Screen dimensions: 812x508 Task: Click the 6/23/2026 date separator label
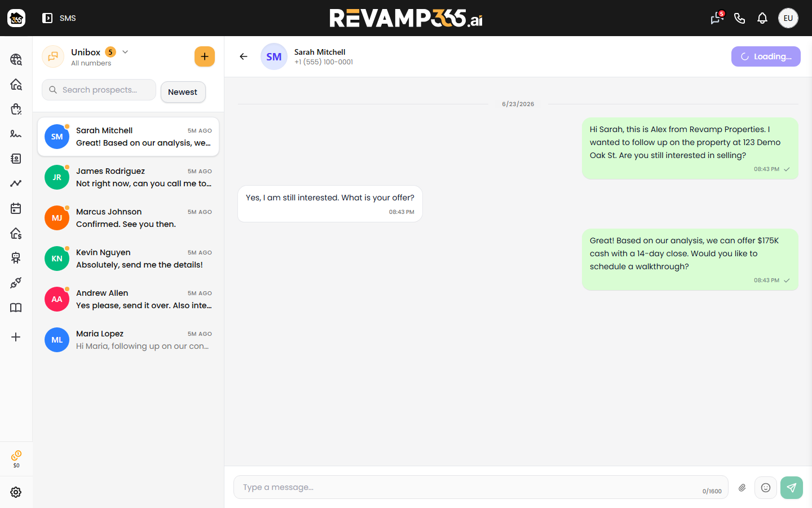tap(518, 104)
